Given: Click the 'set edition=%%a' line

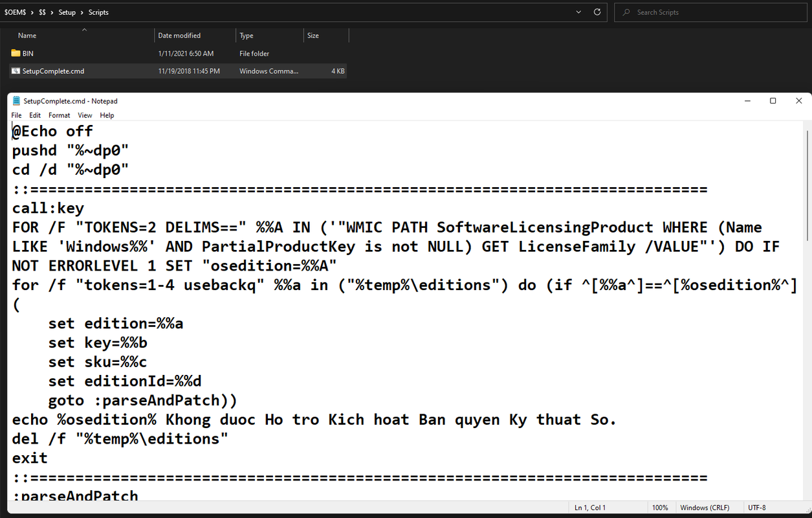Looking at the screenshot, I should [x=115, y=323].
